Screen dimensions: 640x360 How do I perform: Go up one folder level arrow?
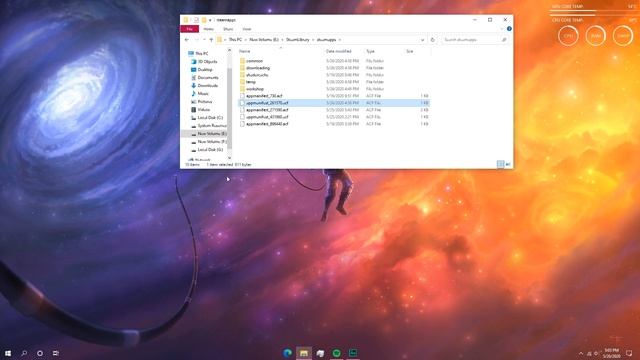(211, 40)
